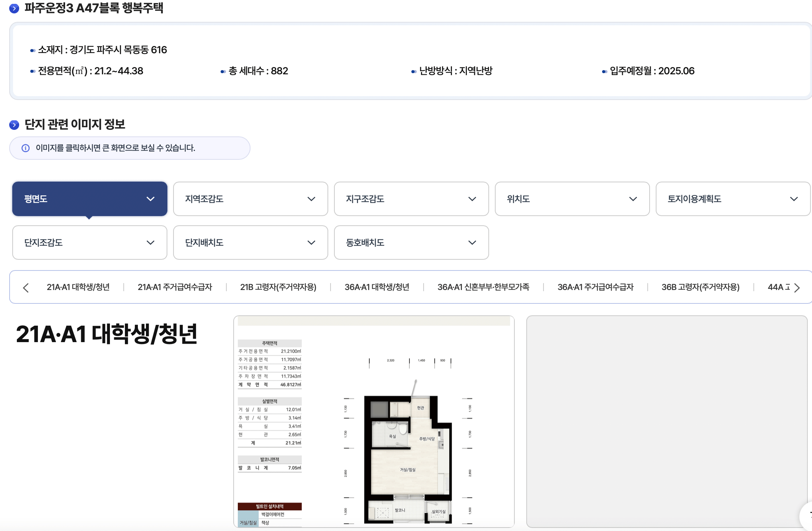Image resolution: width=812 pixels, height=531 pixels.
Task: Switch to the 21B 고령자(주거약자용) tab
Action: coord(278,287)
